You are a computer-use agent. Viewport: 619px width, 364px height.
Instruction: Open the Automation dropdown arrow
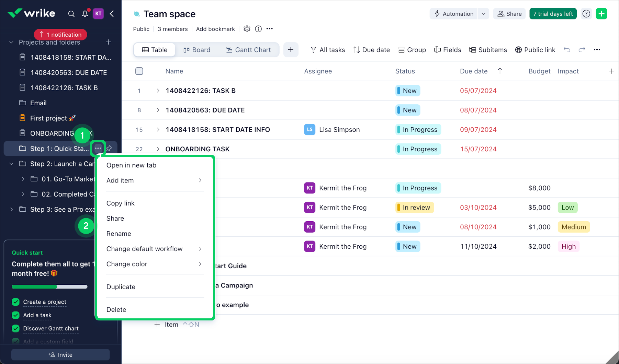[x=483, y=14]
